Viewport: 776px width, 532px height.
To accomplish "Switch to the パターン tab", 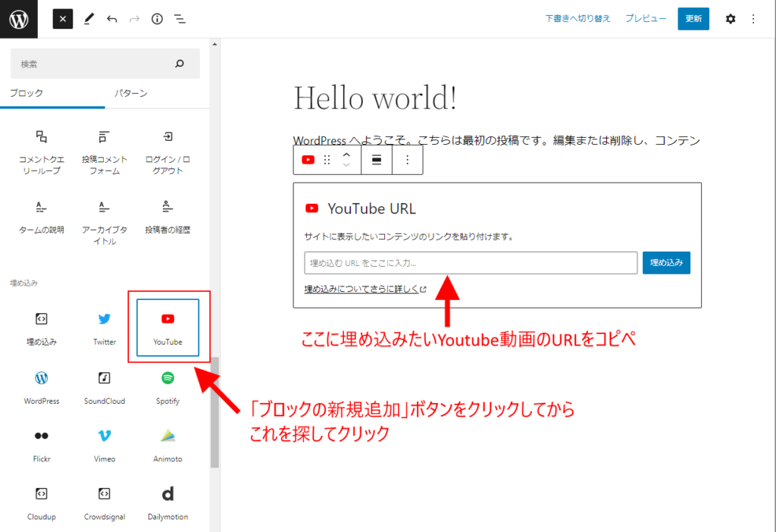I will click(130, 93).
